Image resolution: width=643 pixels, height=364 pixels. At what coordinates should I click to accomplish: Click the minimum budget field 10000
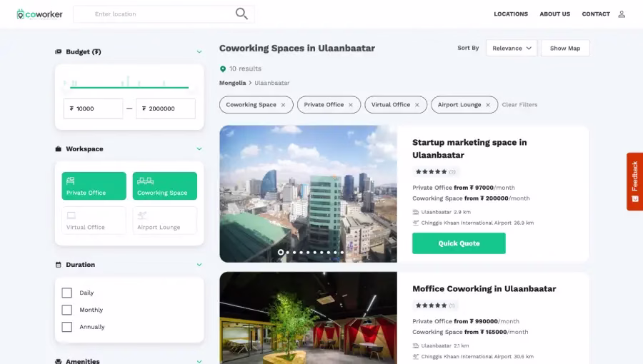(x=93, y=108)
